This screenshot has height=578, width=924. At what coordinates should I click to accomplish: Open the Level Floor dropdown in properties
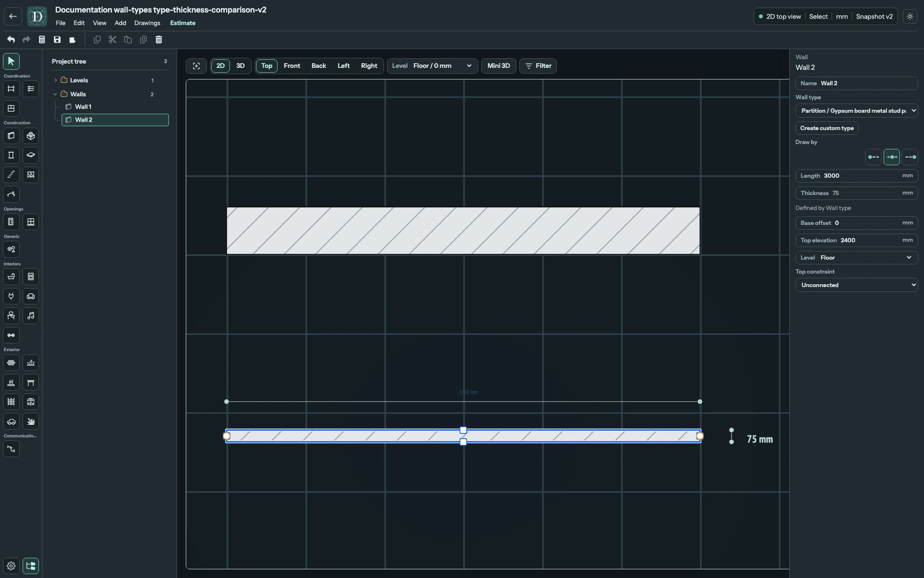tap(857, 258)
